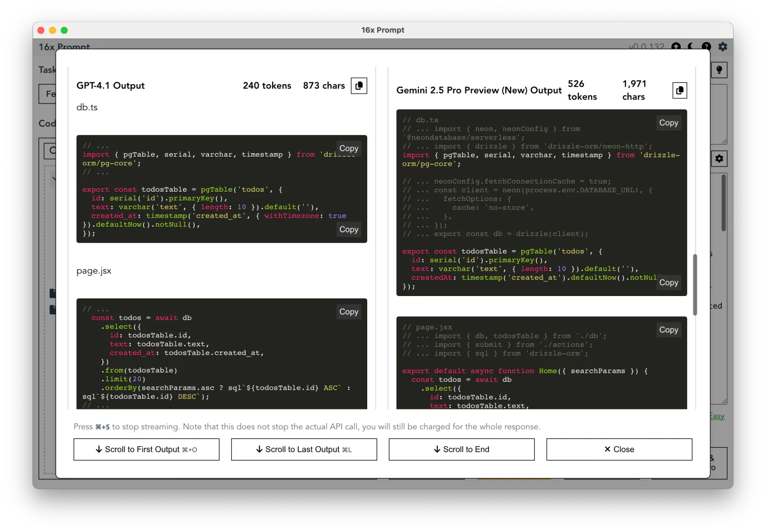Click the v0.0.132 version label

646,47
